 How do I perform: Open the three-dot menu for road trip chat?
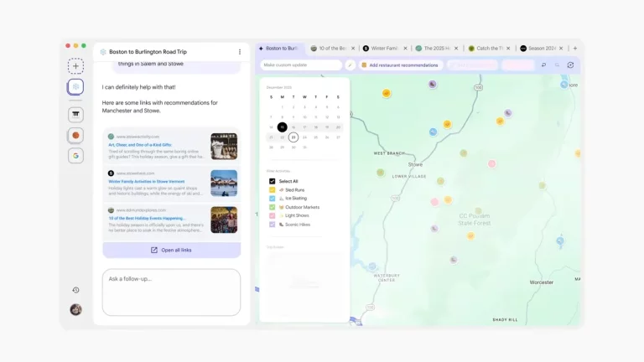point(240,52)
